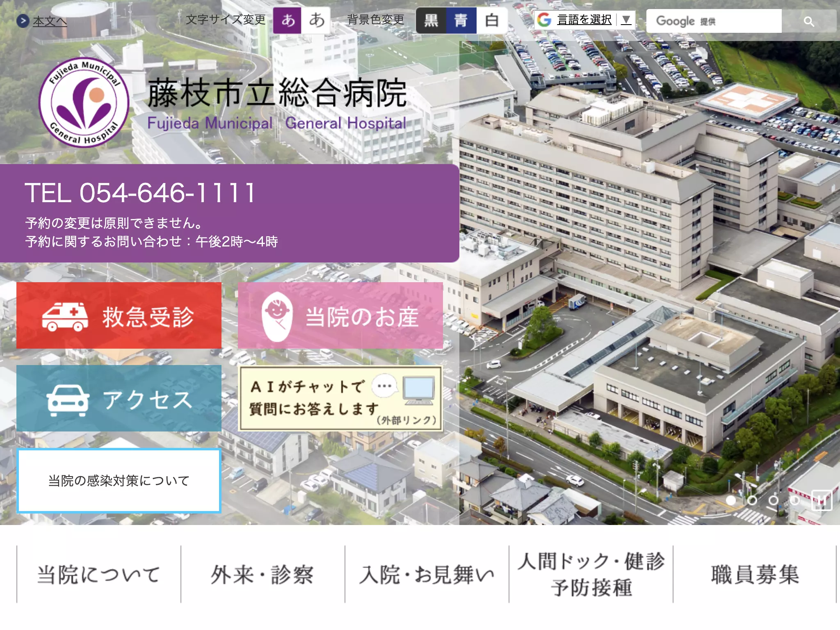
Task: Go to first slideshow dot
Action: click(x=731, y=500)
